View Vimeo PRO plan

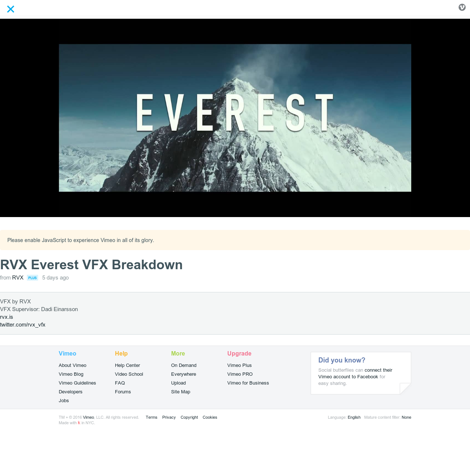point(240,374)
